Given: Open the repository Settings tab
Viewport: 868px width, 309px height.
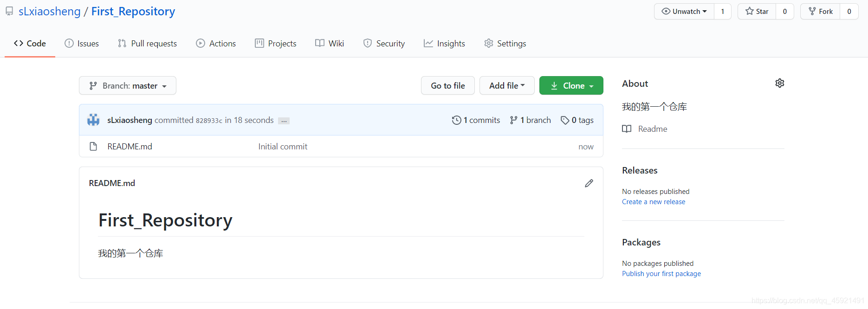Looking at the screenshot, I should click(505, 44).
